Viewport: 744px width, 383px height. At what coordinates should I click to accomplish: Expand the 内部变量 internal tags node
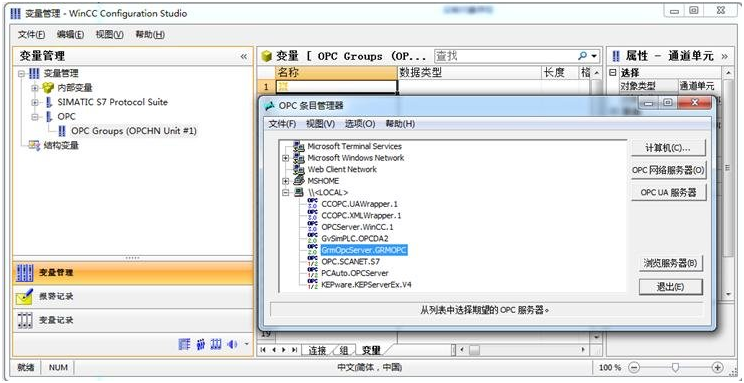35,88
